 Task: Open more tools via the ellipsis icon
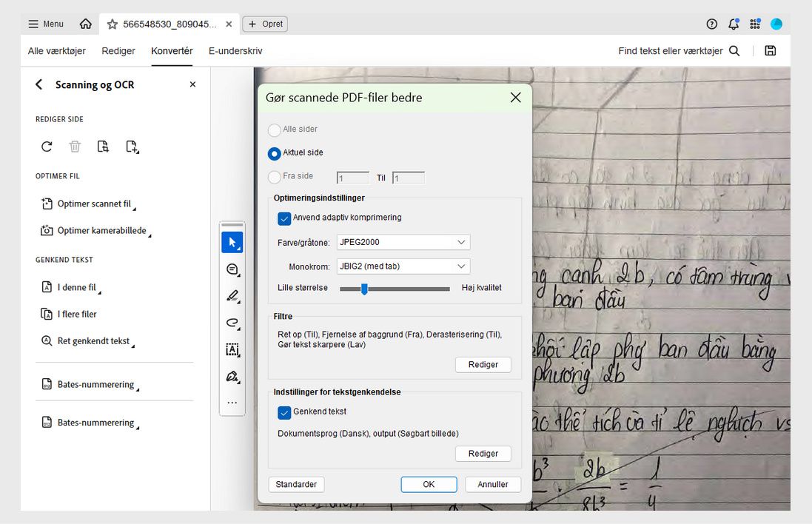pos(232,402)
